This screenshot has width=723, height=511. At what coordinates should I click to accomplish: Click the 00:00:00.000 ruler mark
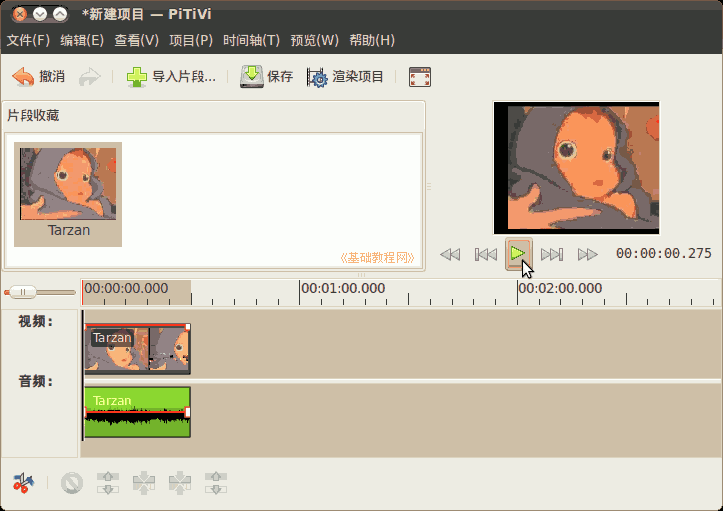point(126,289)
